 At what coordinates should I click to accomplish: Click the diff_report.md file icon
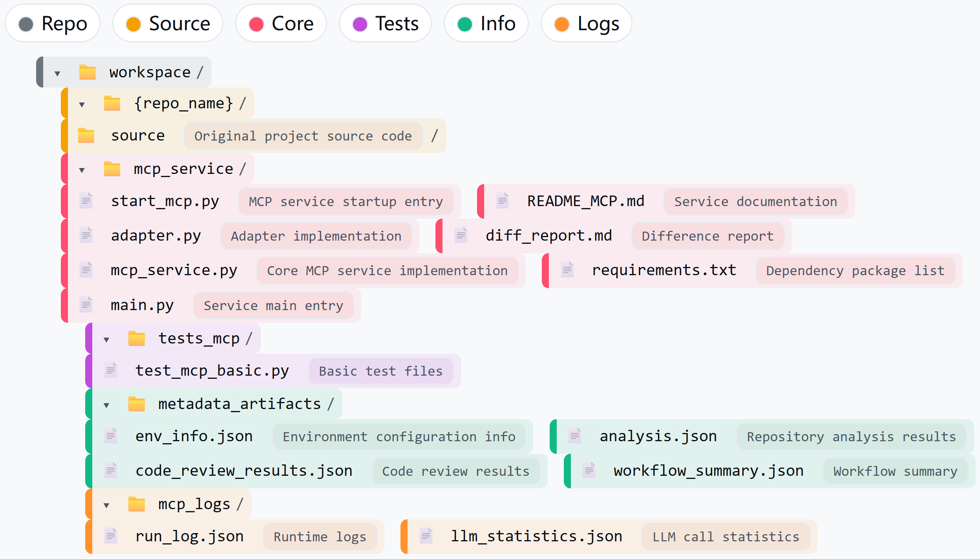[x=461, y=236]
